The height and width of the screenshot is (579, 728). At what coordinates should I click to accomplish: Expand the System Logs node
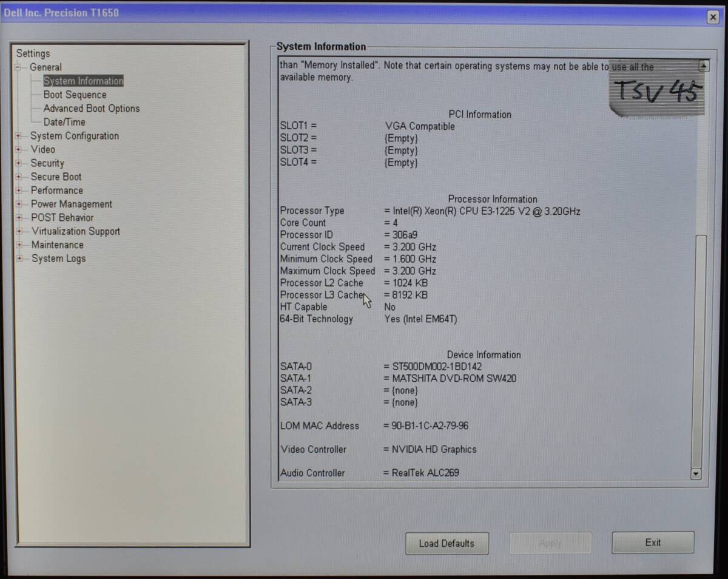(19, 259)
